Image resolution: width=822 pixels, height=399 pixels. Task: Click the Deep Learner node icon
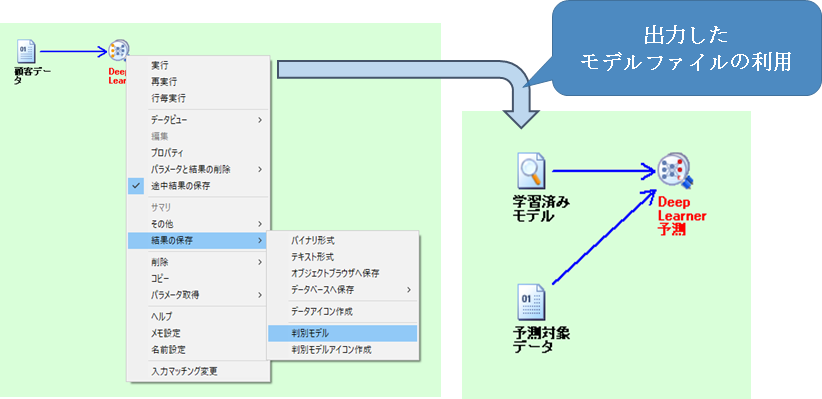coord(119,50)
